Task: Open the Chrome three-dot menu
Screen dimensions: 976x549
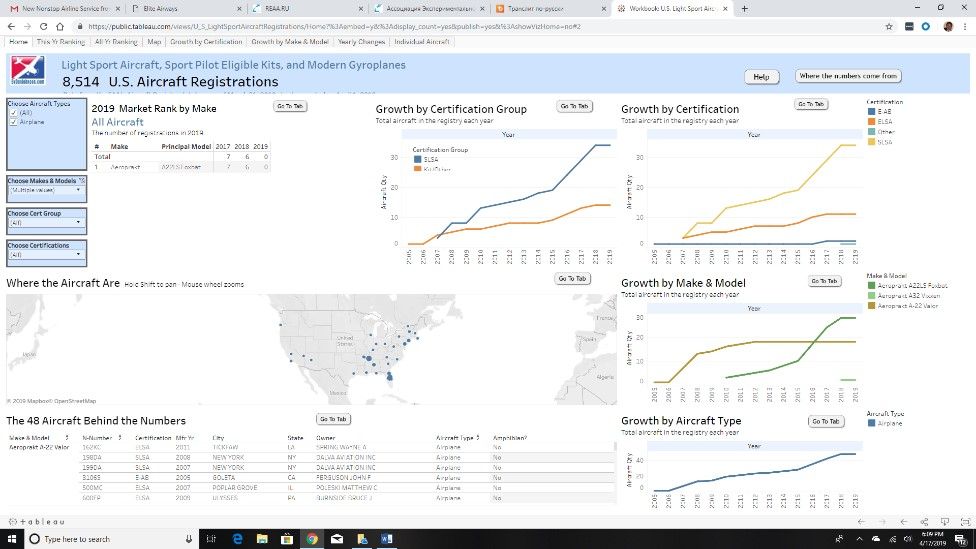Action: click(965, 26)
